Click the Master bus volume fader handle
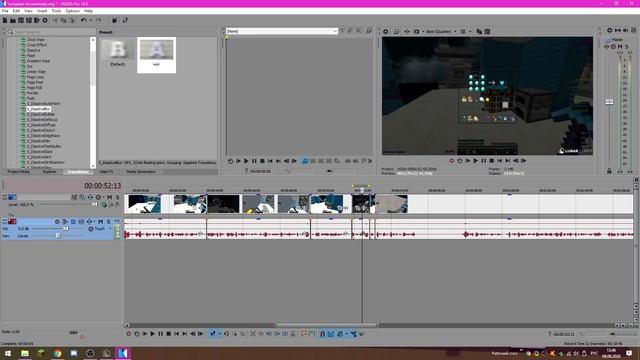This screenshot has height=360, width=640. 609,102
